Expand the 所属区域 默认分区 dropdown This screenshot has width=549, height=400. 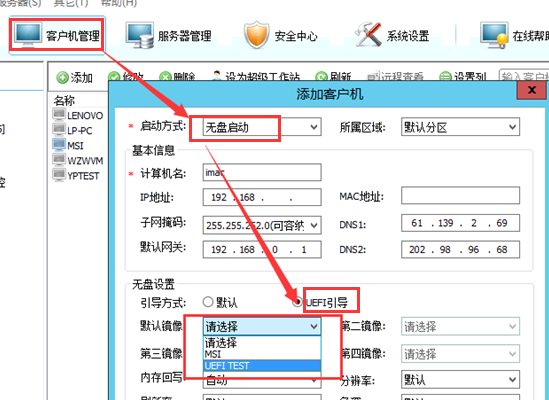pos(460,127)
